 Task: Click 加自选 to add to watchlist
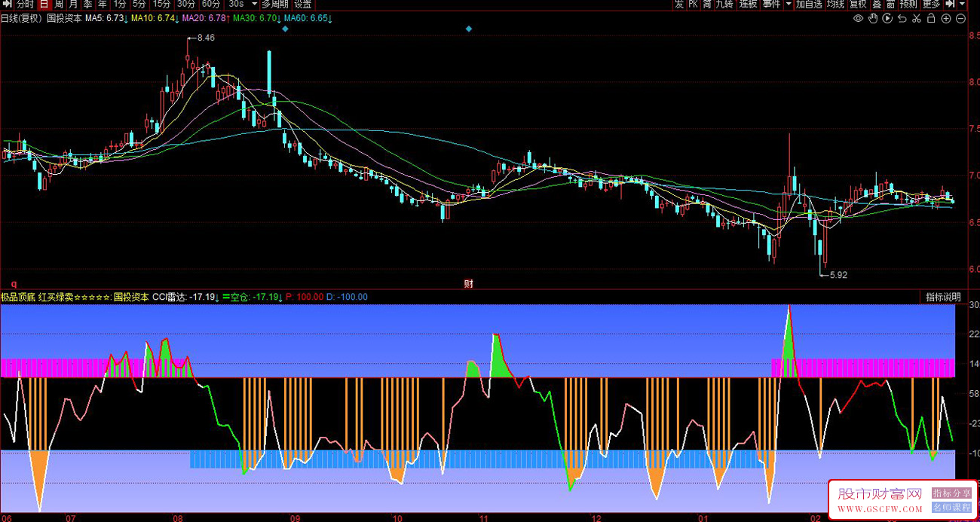(809, 4)
